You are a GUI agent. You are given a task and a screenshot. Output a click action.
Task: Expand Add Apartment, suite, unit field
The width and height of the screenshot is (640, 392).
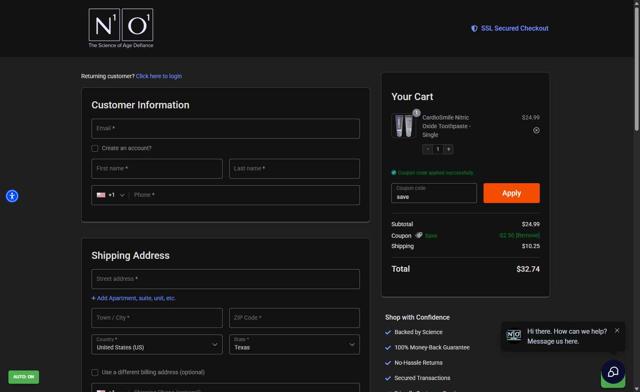tap(133, 298)
